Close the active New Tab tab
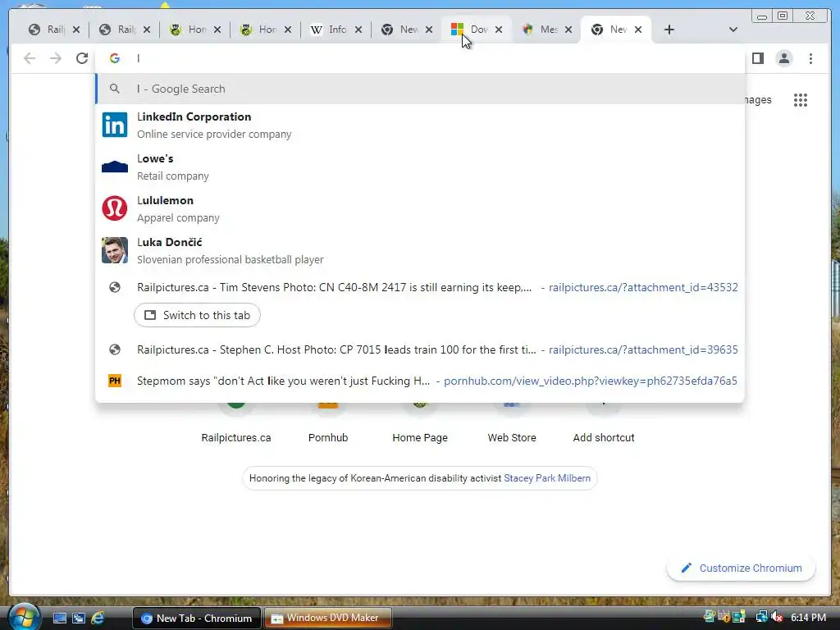The height and width of the screenshot is (630, 840). pos(638,30)
